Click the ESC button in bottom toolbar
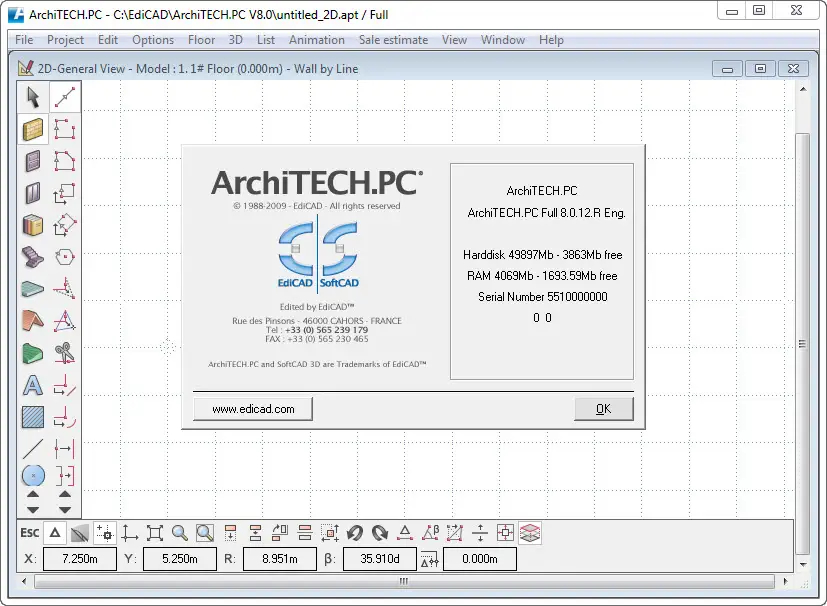827x606 pixels. coord(30,533)
